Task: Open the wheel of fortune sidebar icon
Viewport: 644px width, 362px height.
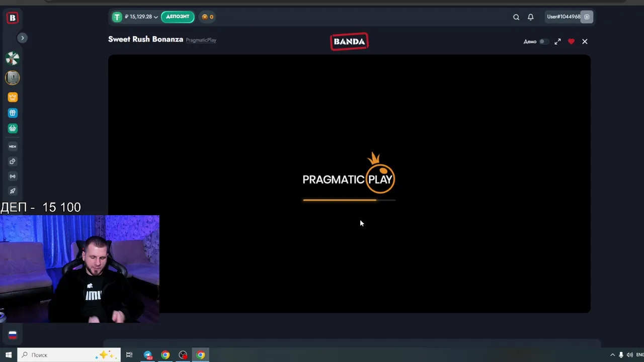Action: pyautogui.click(x=13, y=58)
